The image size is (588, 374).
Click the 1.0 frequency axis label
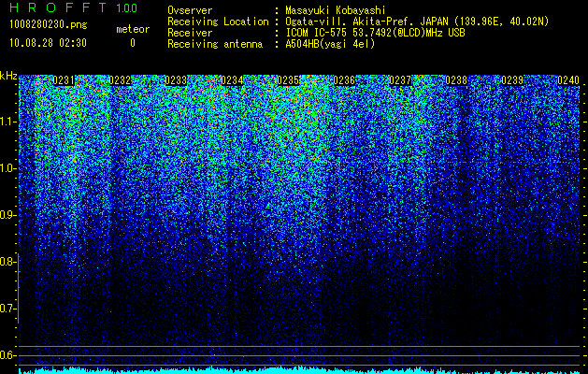point(7,168)
